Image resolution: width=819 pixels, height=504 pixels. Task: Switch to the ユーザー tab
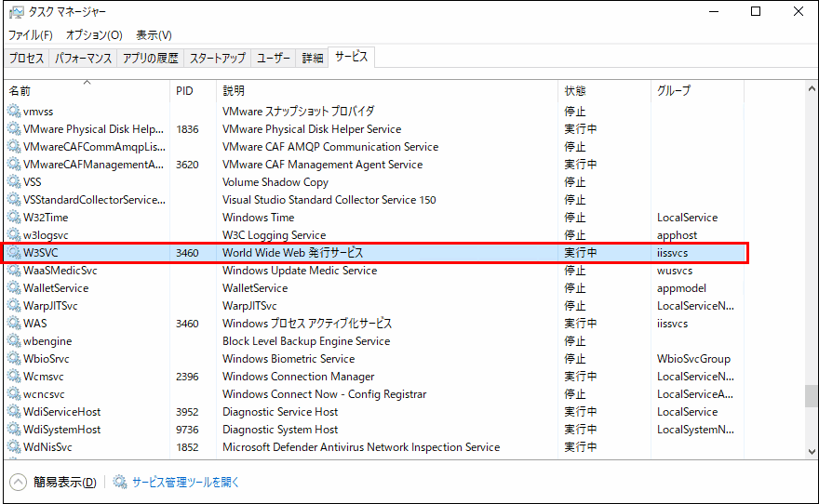coord(274,58)
